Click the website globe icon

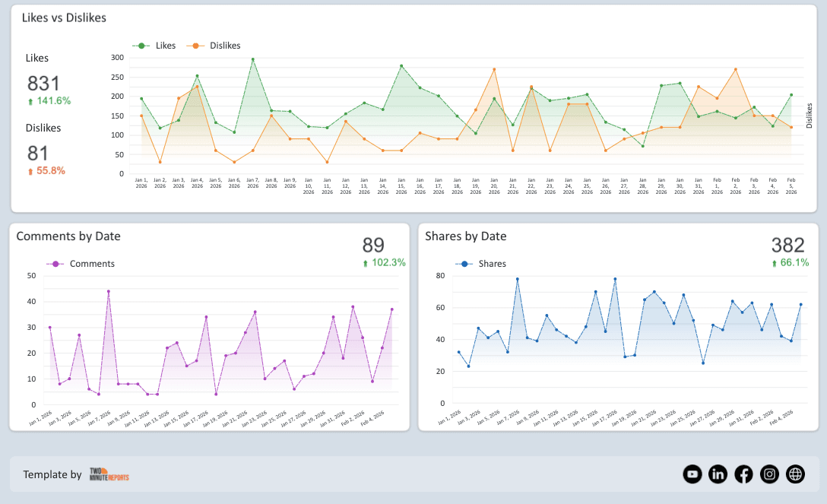794,474
